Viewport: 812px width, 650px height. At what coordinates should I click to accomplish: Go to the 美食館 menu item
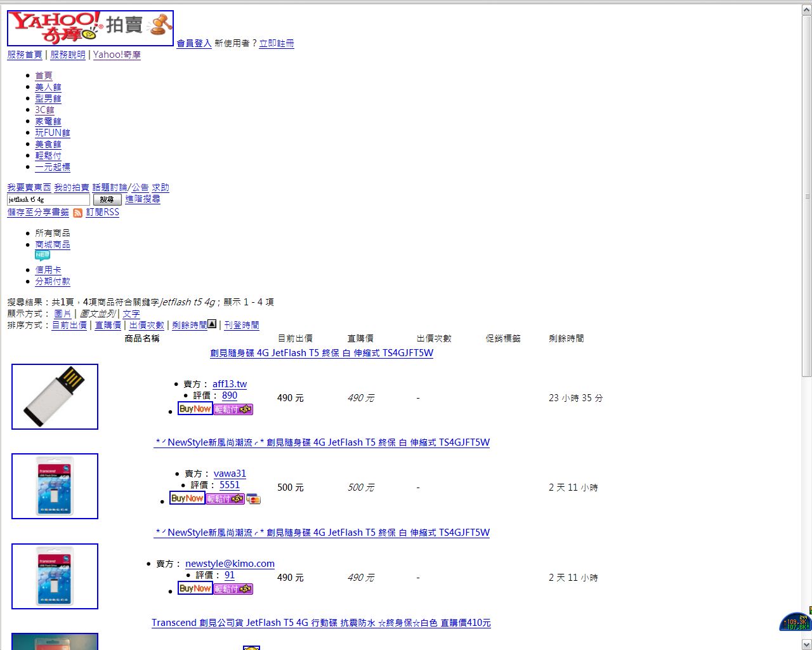tap(48, 144)
